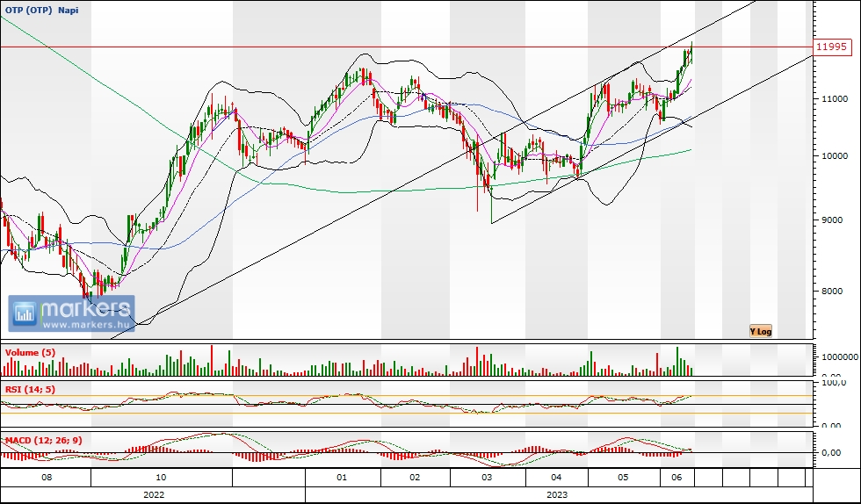Select the 2022 year on time axis

coord(153,494)
